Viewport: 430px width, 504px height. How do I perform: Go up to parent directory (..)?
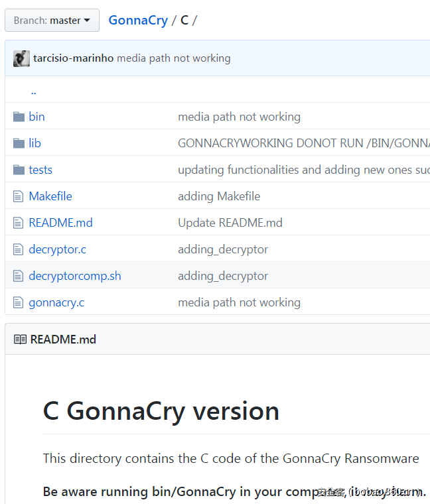pos(33,91)
